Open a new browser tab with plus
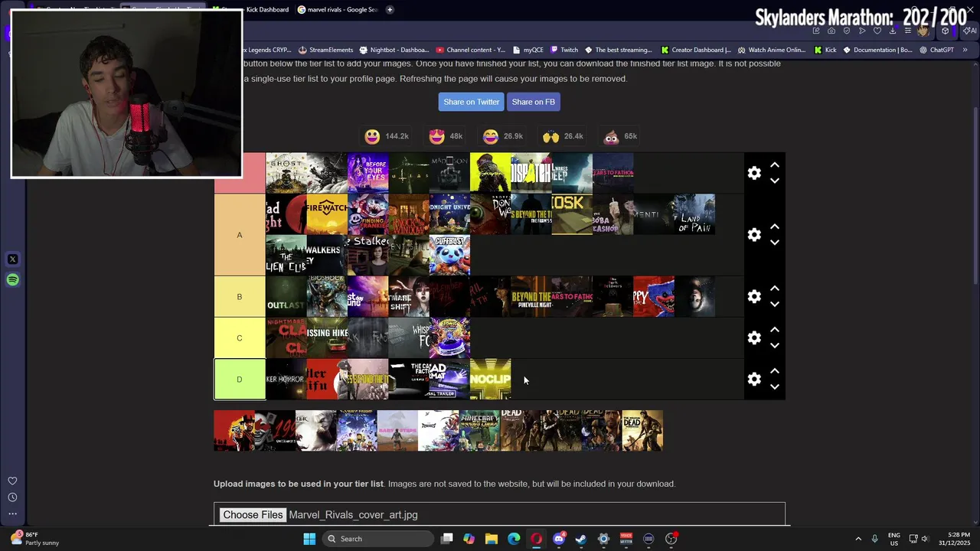 coord(390,10)
